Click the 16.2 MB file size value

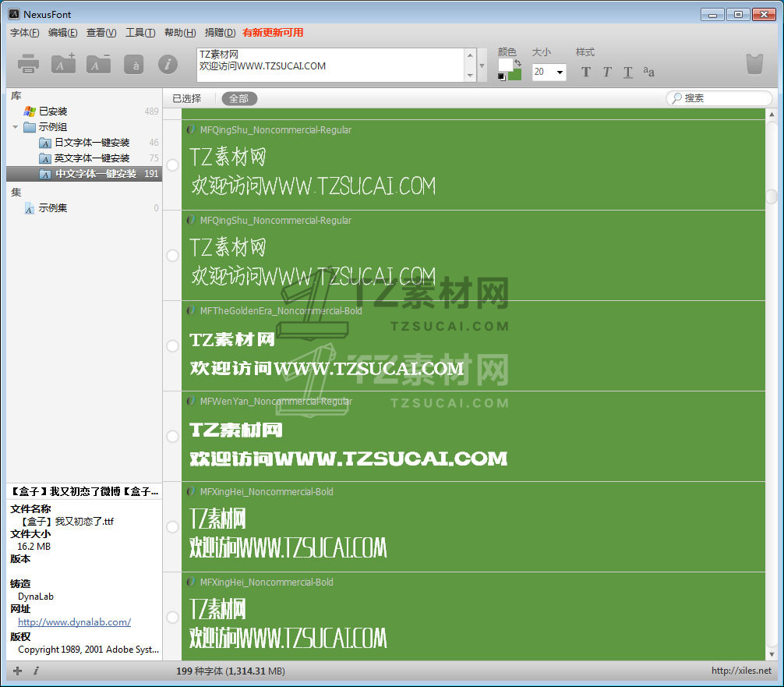click(x=34, y=547)
